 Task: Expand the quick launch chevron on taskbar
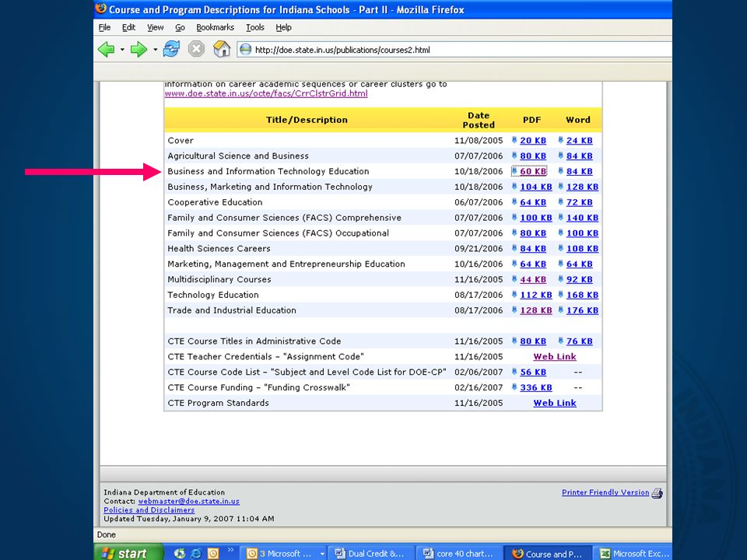coord(230,550)
